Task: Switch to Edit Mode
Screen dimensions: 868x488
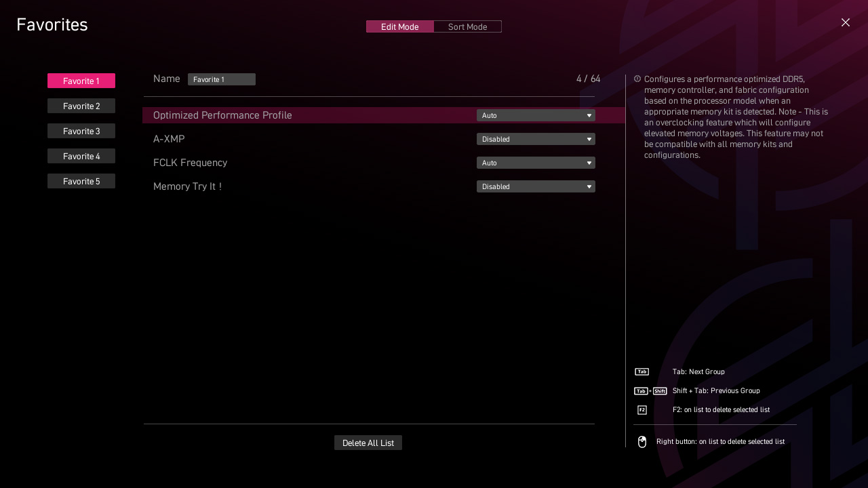Action: coord(399,26)
